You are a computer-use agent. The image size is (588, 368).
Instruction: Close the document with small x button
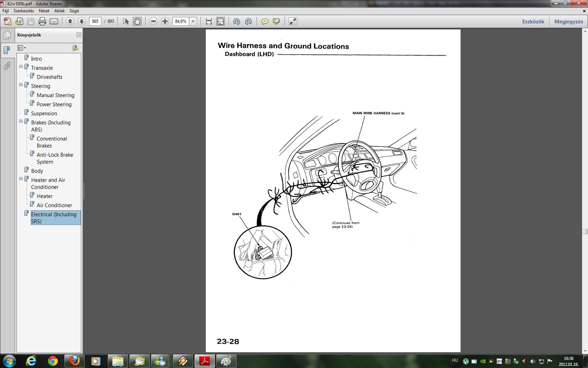tap(584, 11)
